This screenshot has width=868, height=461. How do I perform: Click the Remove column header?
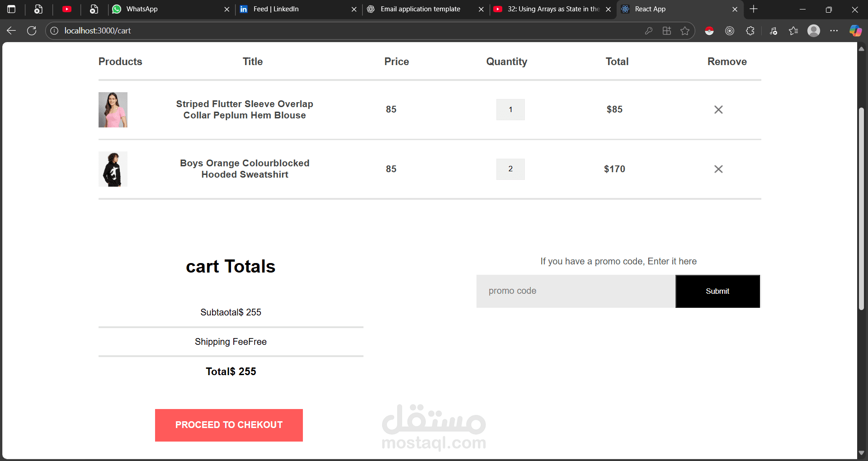[727, 61]
